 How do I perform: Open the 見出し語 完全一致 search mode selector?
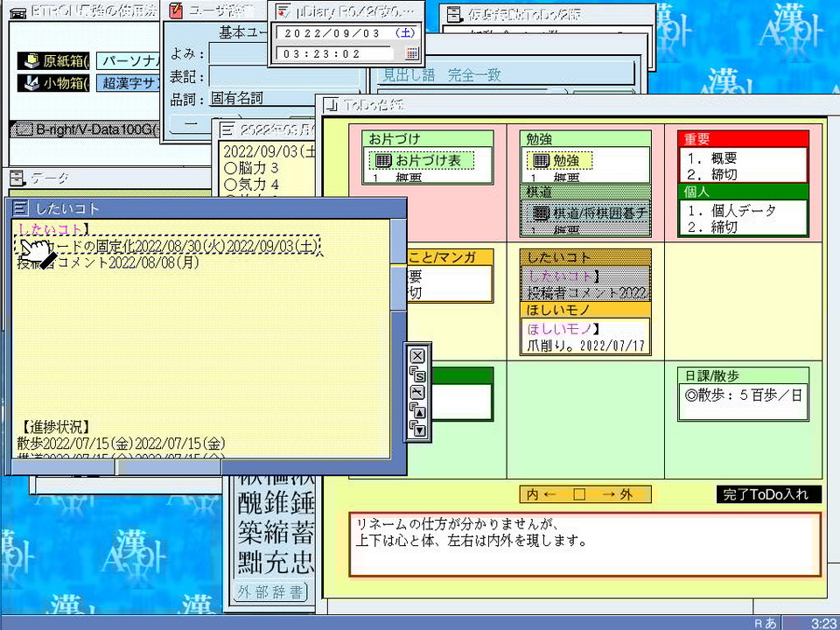[507, 74]
